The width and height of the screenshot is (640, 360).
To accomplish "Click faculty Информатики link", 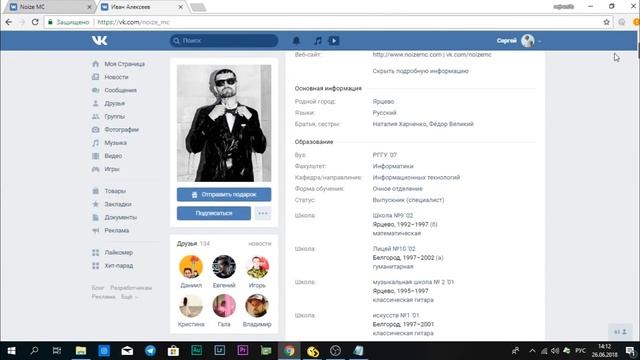I will 393,167.
